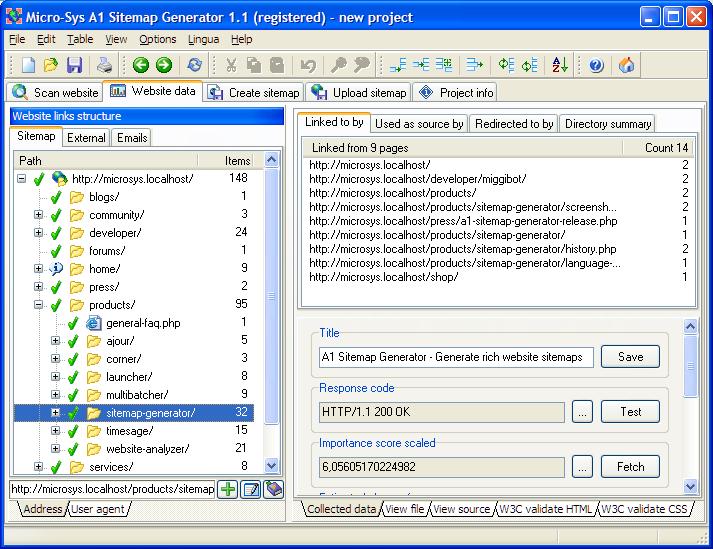The height and width of the screenshot is (549, 713).
Task: Switch to the View source bottom tab
Action: [x=461, y=509]
